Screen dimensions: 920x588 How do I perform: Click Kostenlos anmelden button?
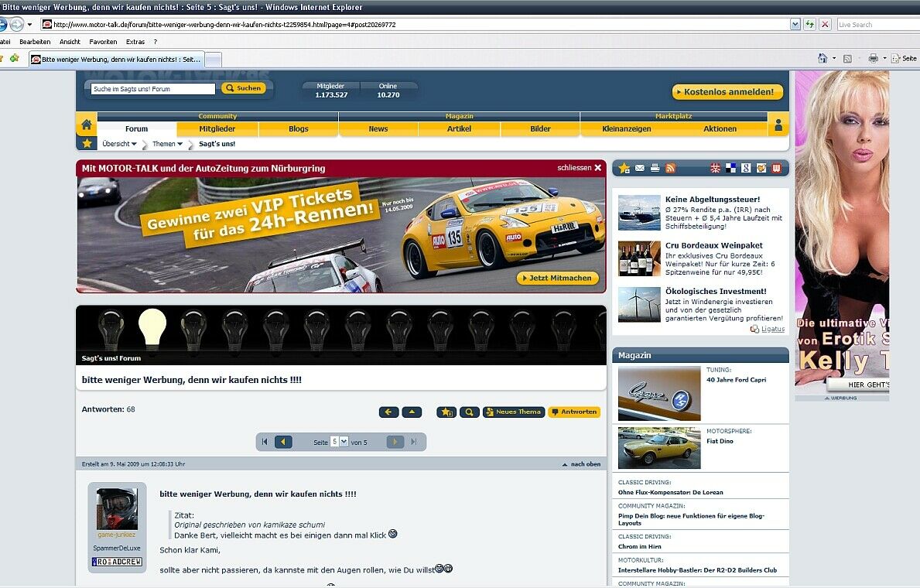point(727,91)
